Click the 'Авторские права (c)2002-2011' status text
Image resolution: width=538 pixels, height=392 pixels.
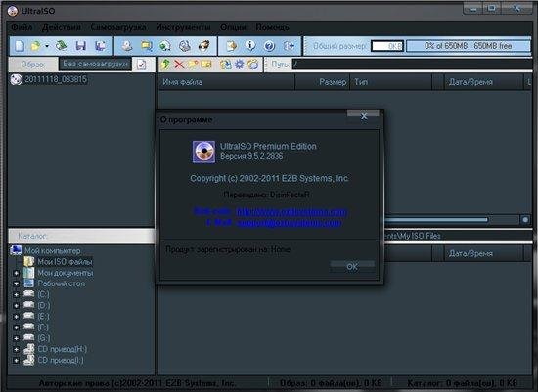[x=137, y=383]
